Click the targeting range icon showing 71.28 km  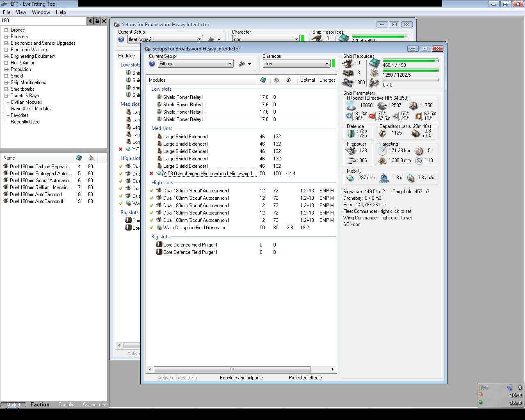[383, 151]
